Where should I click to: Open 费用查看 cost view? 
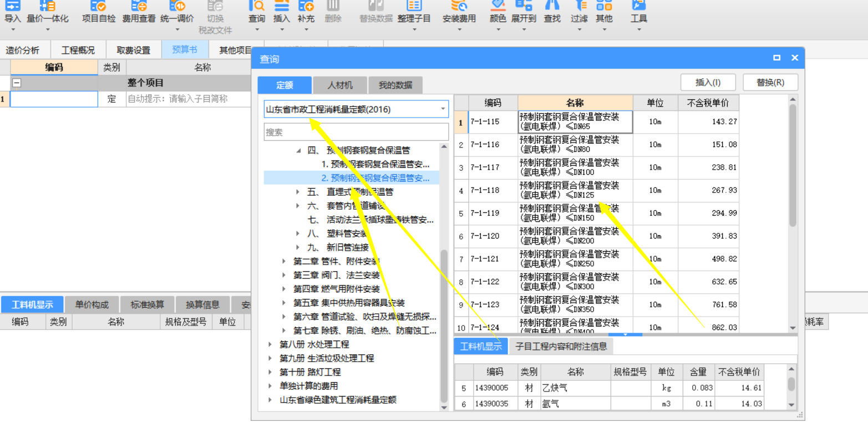139,12
